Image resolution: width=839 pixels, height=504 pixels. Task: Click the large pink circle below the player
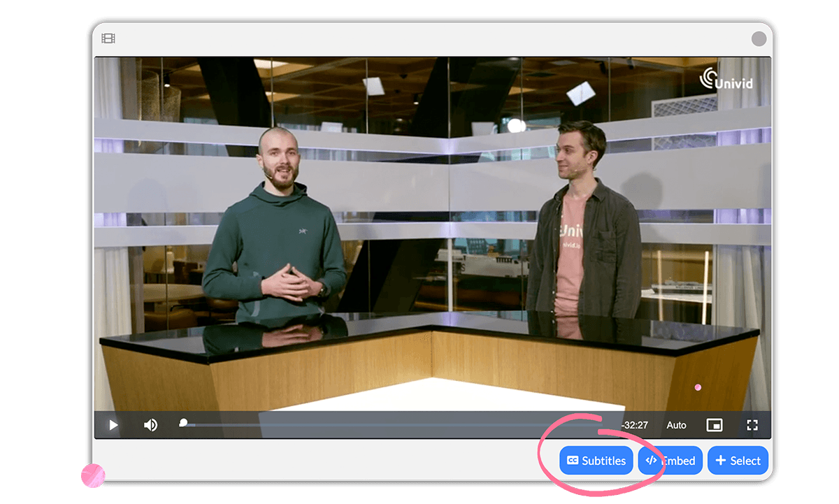point(93,475)
